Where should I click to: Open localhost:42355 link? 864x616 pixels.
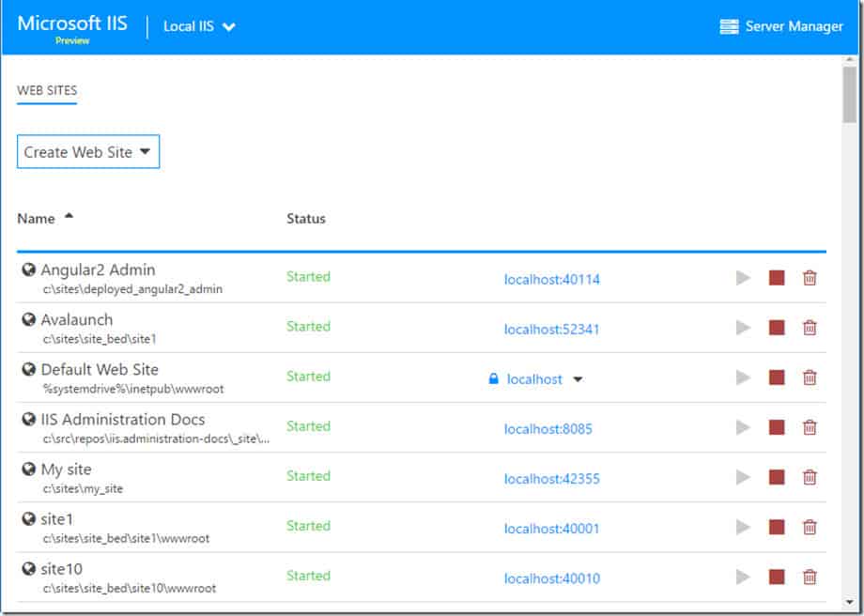(551, 479)
